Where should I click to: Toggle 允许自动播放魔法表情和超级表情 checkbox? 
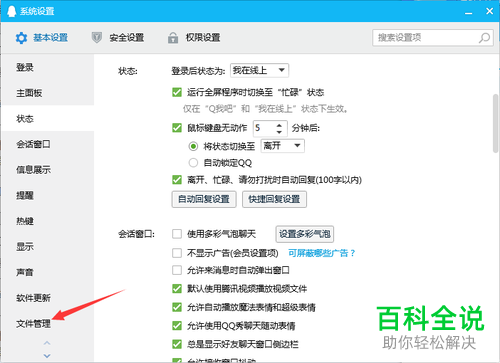pos(177,307)
